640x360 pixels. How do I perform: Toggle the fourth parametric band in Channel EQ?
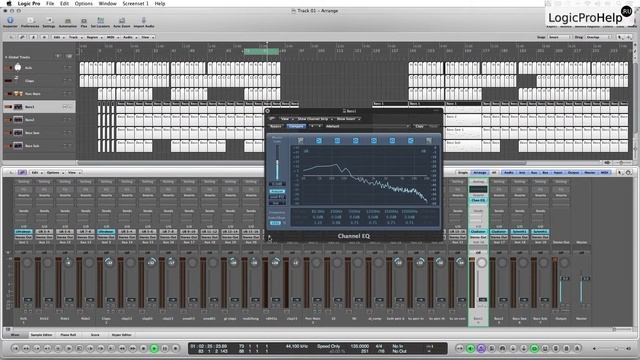click(x=392, y=140)
